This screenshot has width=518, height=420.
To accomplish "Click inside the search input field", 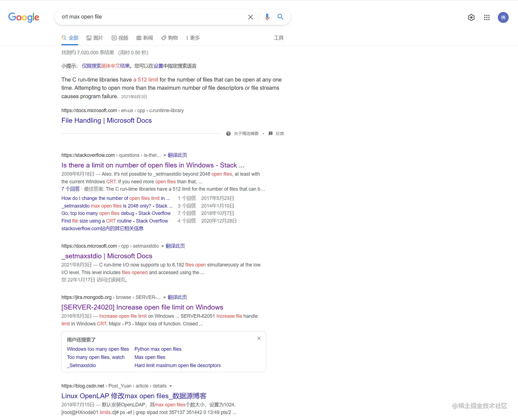I will click(154, 17).
